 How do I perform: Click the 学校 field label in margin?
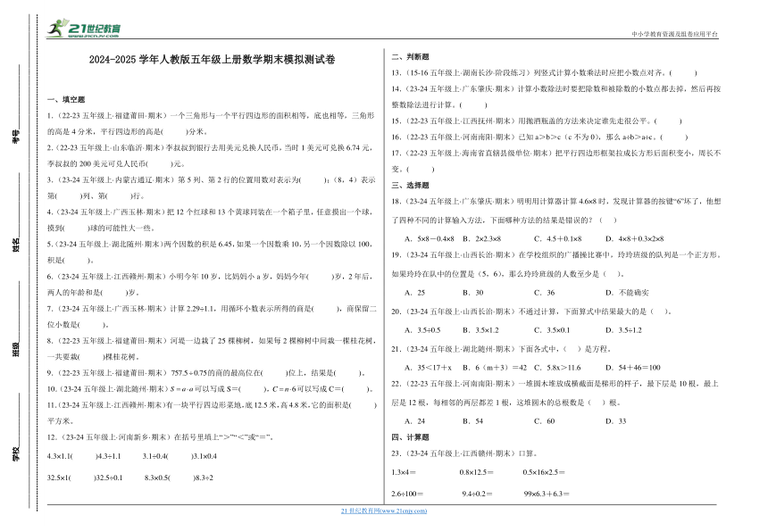click(x=16, y=453)
